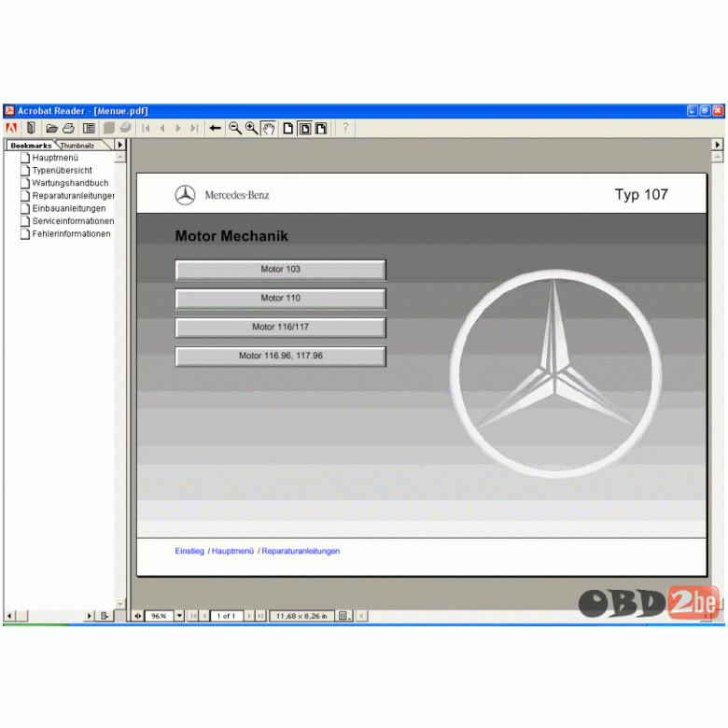
Task: Go to last page in main toolbar
Action: pos(194,128)
